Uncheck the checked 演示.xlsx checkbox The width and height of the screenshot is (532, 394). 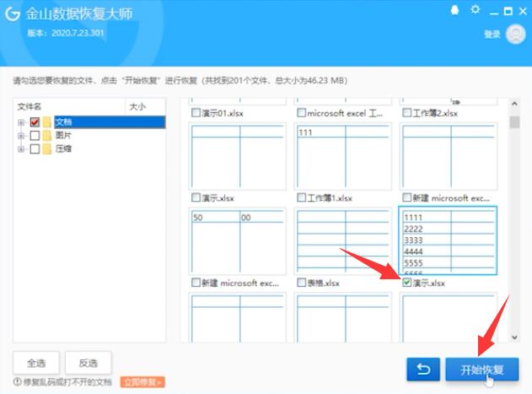tap(406, 283)
